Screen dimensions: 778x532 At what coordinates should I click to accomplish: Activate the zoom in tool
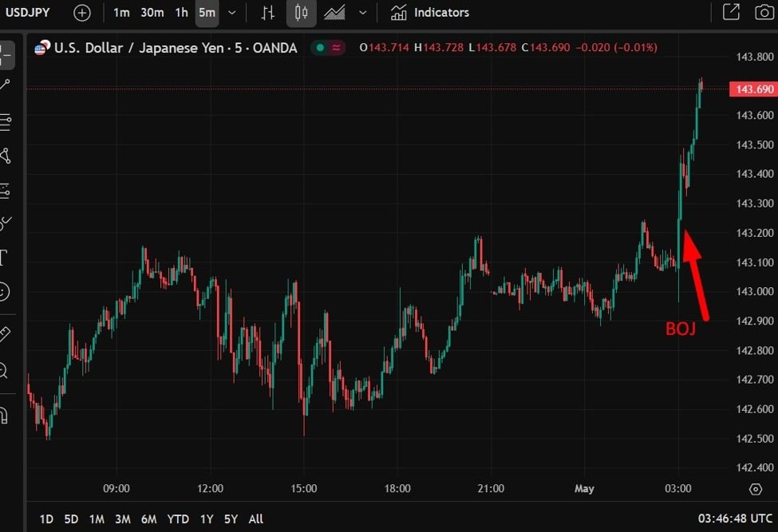tap(4, 370)
